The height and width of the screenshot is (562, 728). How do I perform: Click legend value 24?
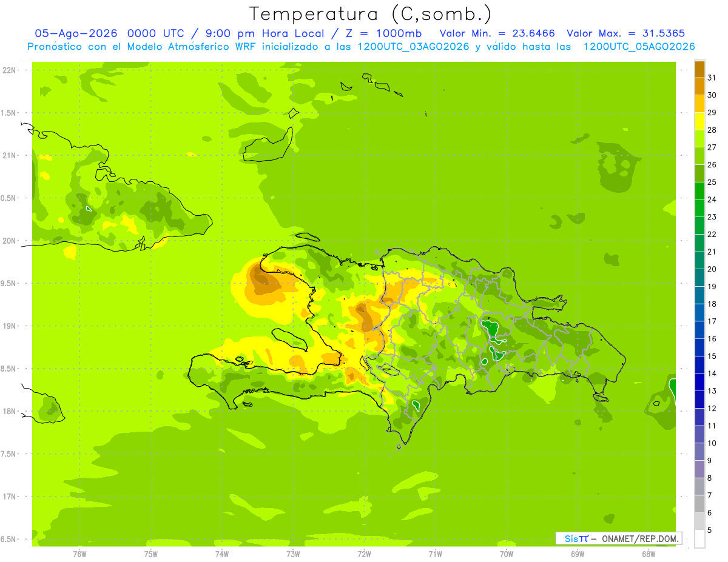pyautogui.click(x=712, y=199)
